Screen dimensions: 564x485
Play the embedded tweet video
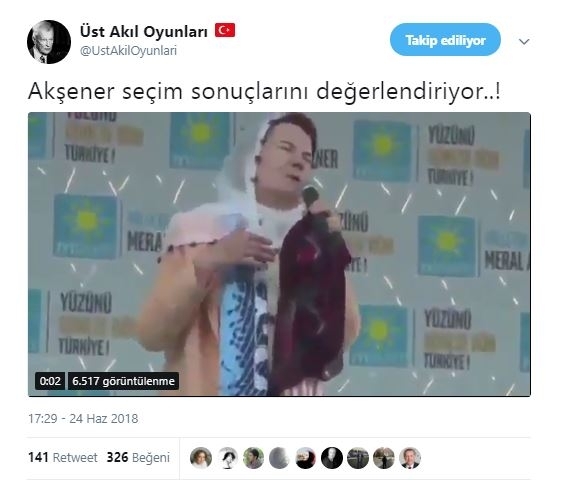click(x=279, y=254)
